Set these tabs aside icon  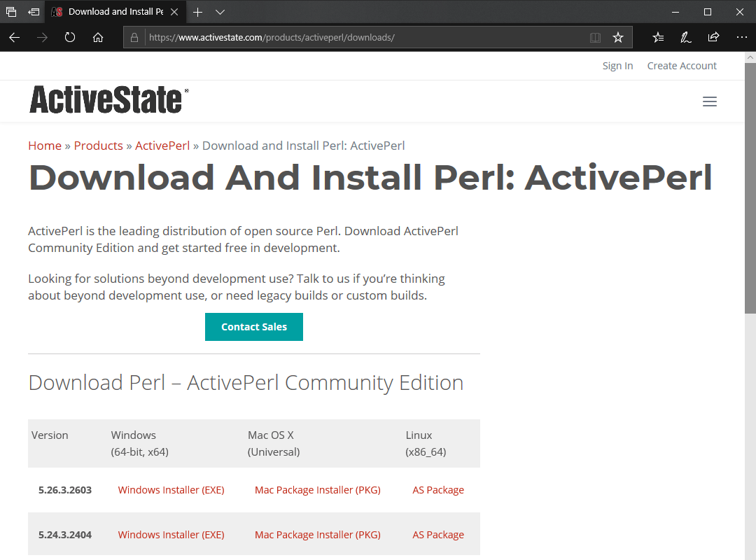click(x=34, y=12)
